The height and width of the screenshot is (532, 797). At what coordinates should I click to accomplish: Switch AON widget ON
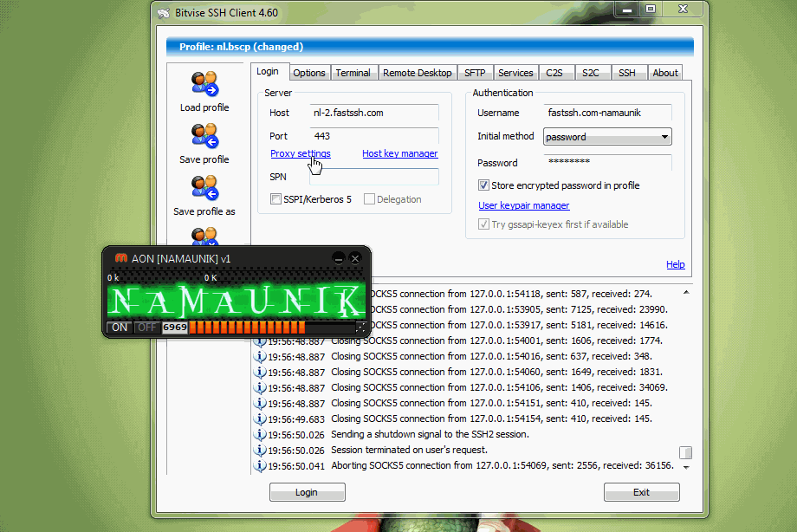(120, 327)
